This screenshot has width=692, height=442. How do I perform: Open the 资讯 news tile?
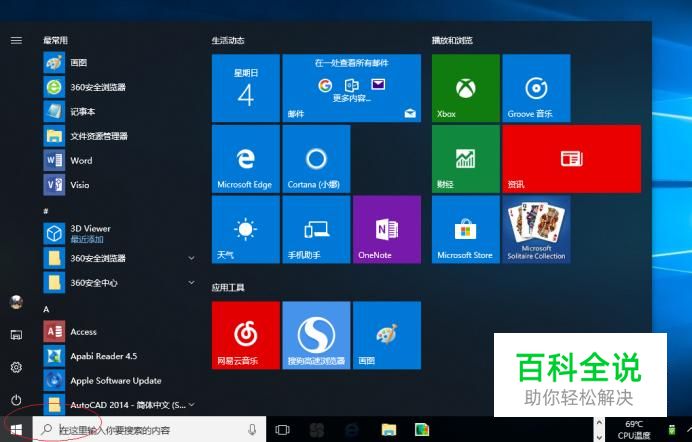click(572, 159)
